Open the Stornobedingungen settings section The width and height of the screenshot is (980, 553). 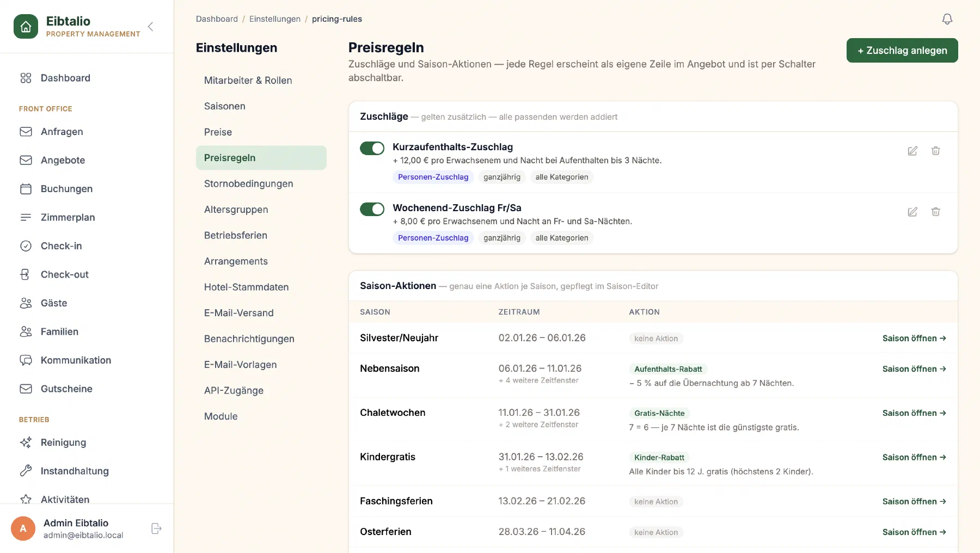point(261,184)
